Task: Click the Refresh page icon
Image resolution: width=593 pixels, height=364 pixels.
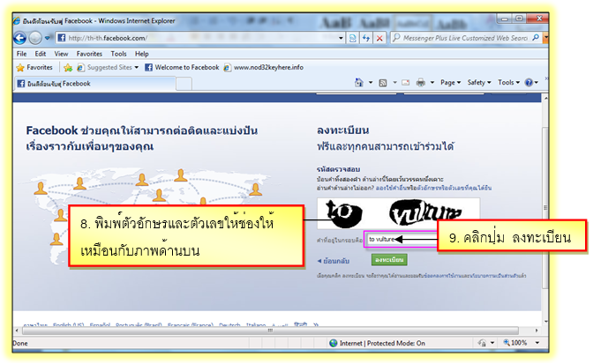Action: pos(365,38)
